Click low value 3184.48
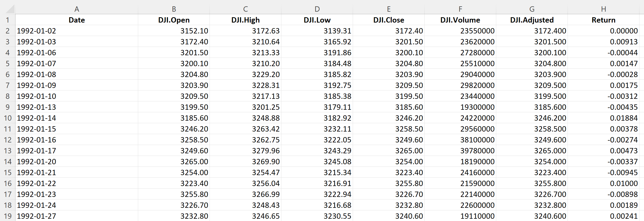 pyautogui.click(x=317, y=63)
